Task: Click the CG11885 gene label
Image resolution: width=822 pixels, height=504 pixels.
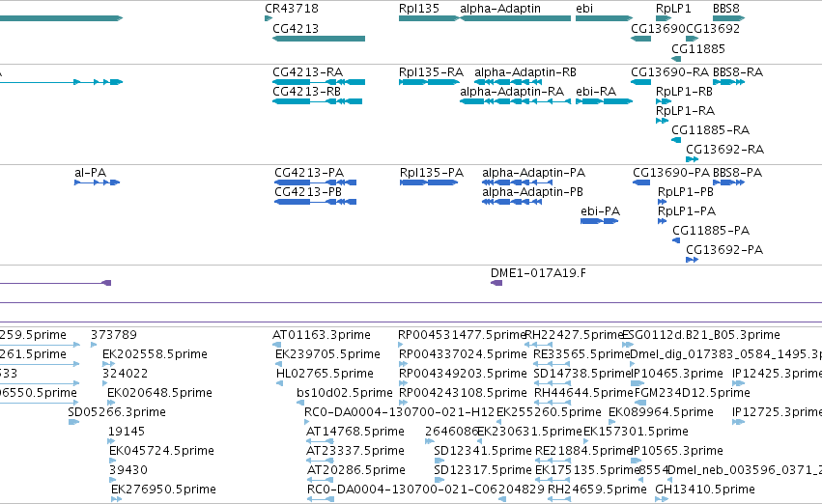Action: (698, 48)
